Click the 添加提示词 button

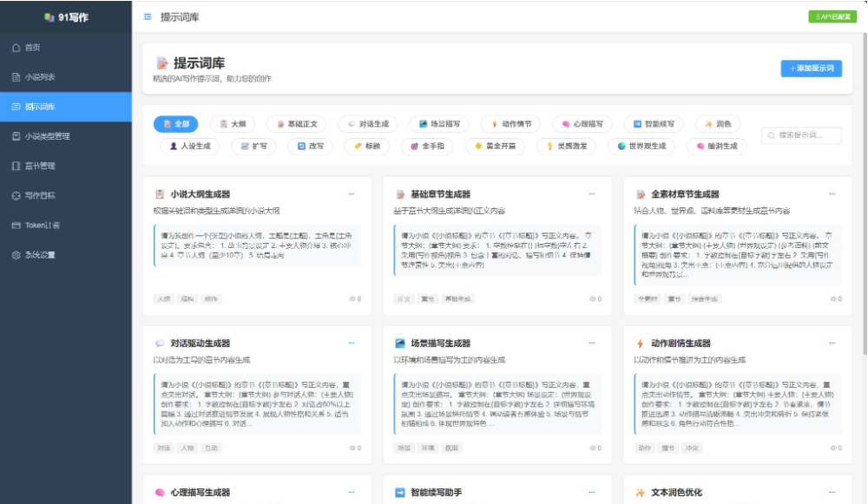click(811, 69)
